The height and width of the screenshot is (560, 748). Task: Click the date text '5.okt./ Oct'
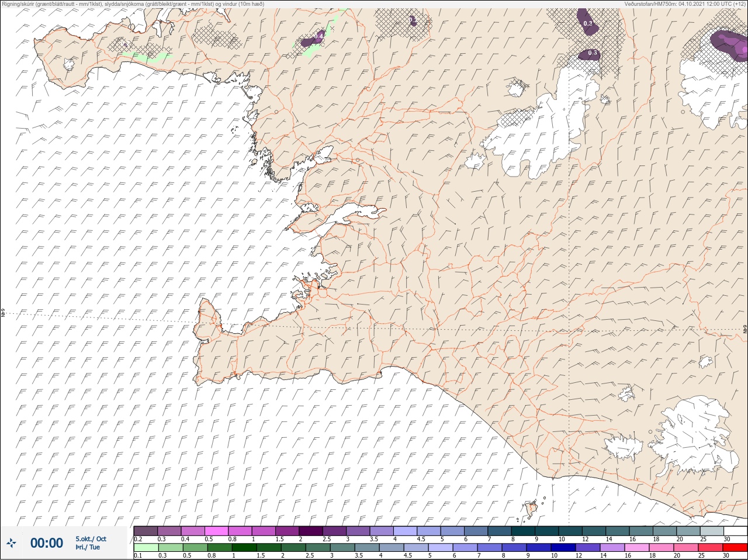91,539
